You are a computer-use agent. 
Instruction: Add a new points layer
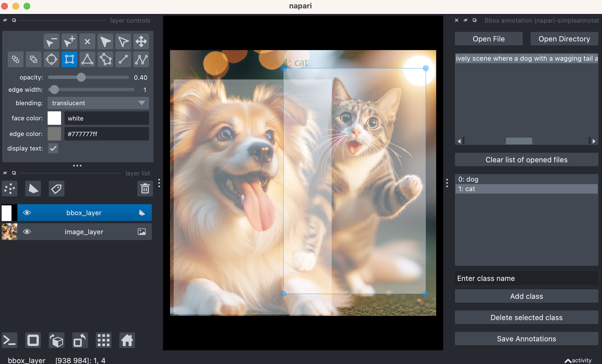click(10, 189)
